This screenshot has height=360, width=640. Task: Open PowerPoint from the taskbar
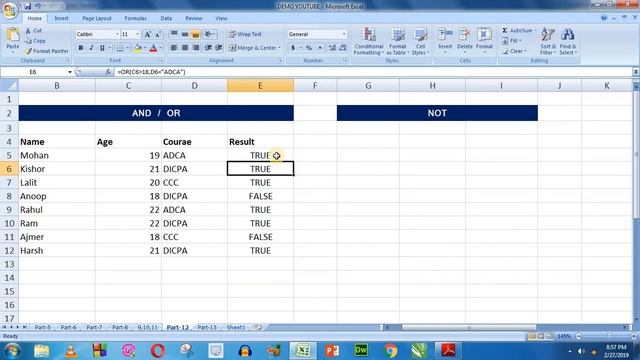[x=332, y=351]
